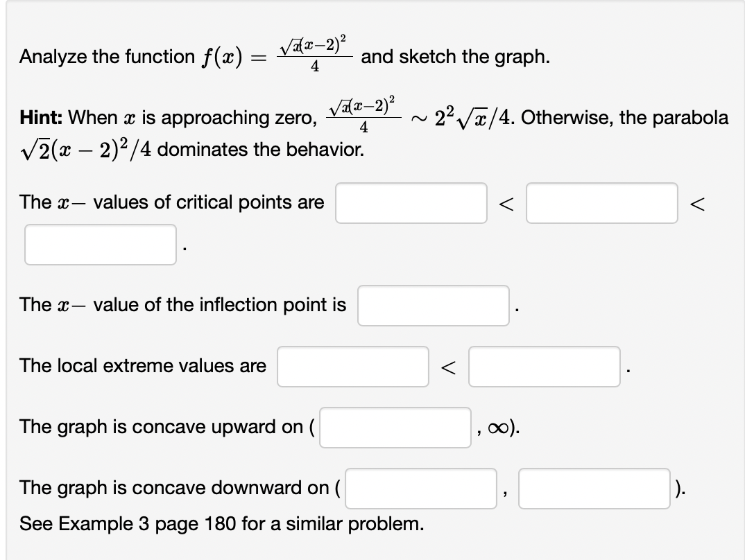Click the first concave downward input field
Screen dimensions: 745x560
(420, 489)
